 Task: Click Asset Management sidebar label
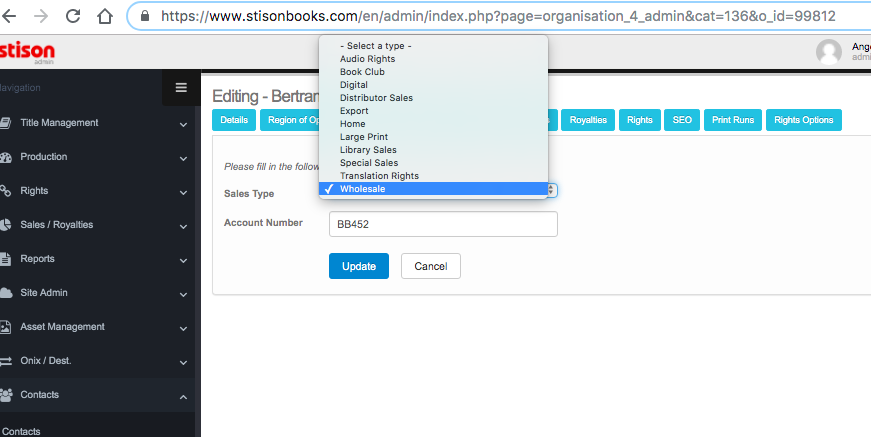coord(62,327)
